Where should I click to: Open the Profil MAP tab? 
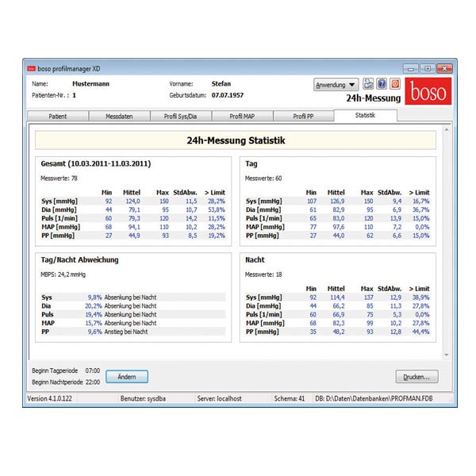pyautogui.click(x=242, y=117)
